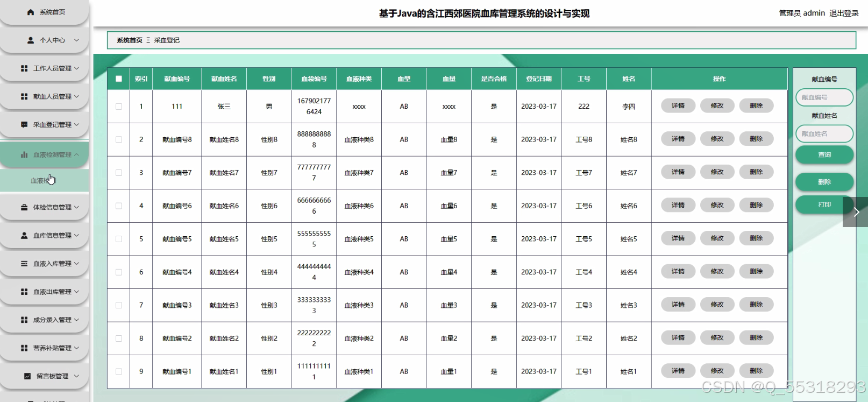Check the row 1 checkbox for 张三
This screenshot has width=868, height=402.
[x=119, y=107]
